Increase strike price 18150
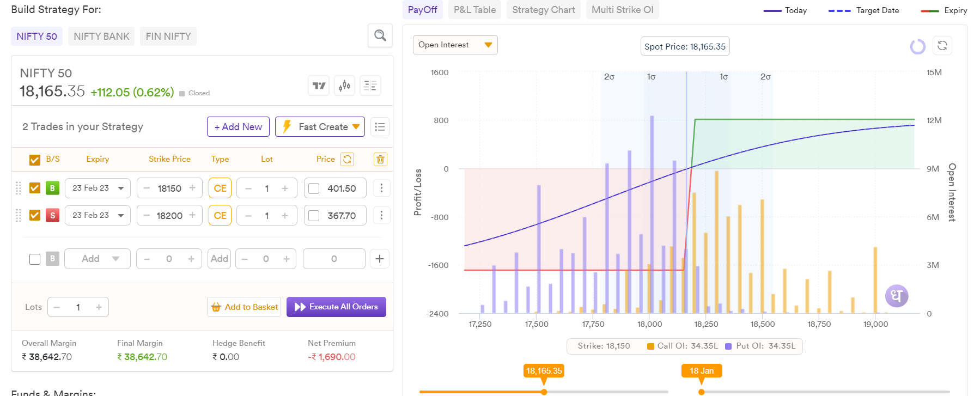 click(192, 188)
